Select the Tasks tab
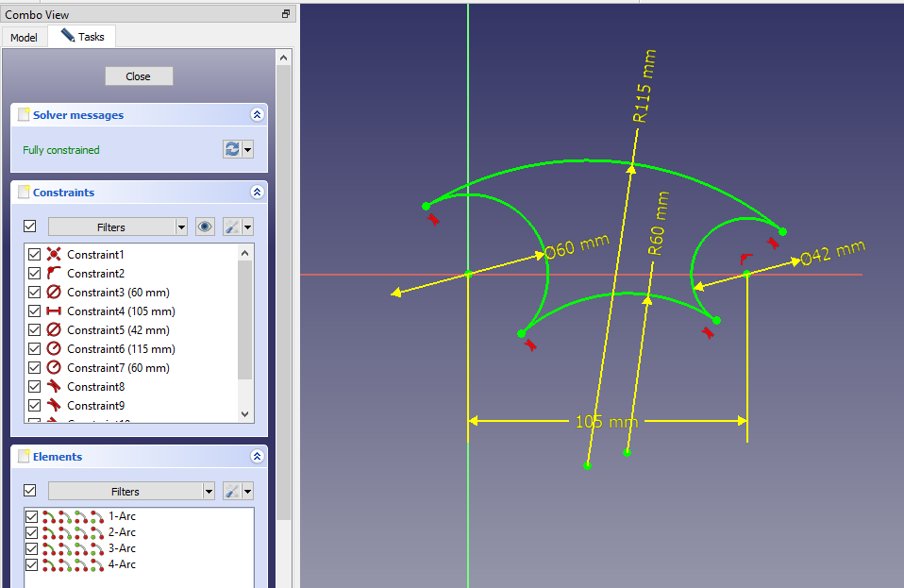The image size is (904, 588). pos(83,37)
